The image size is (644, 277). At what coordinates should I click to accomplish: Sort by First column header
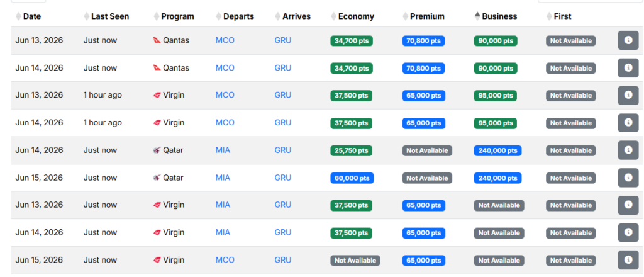point(562,16)
